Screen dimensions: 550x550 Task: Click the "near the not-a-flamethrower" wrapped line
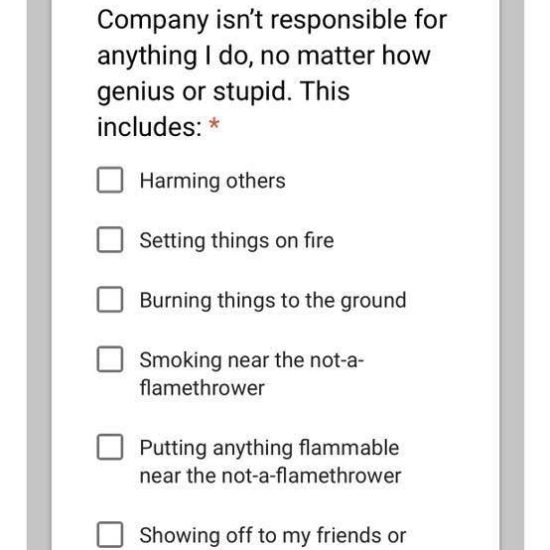pos(270,476)
